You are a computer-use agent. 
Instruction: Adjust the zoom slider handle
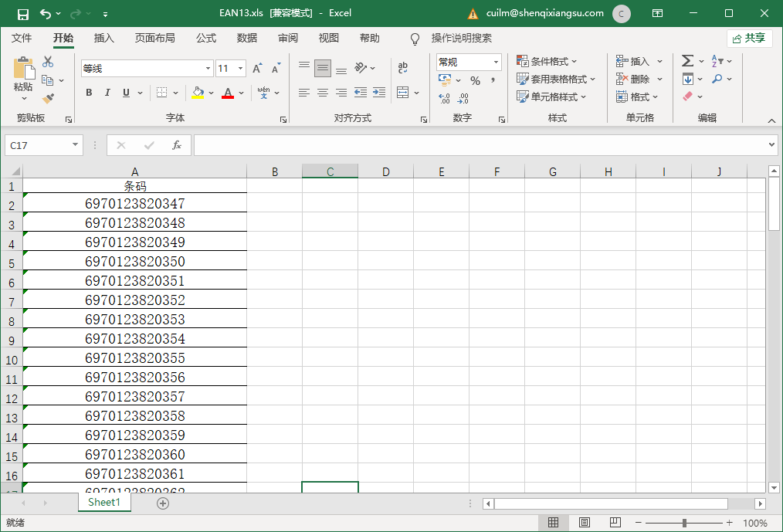coord(684,523)
